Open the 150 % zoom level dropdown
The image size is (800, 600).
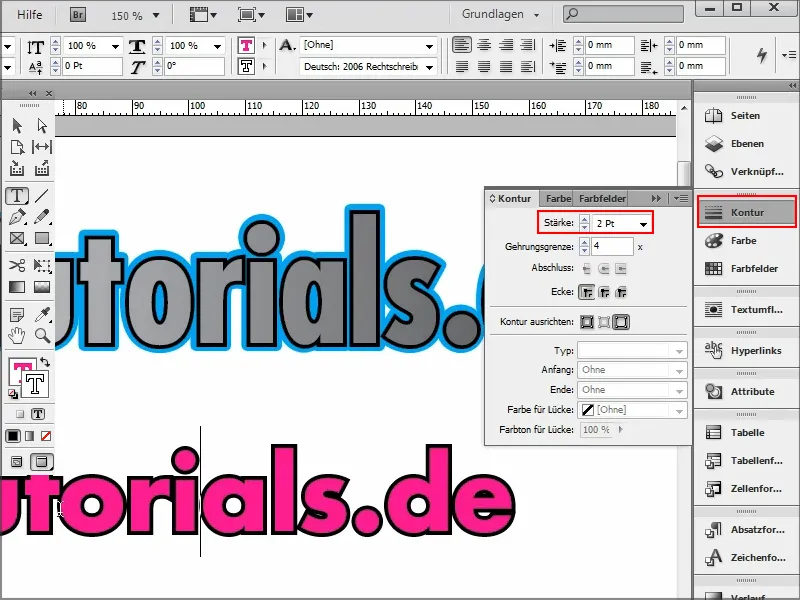click(156, 16)
